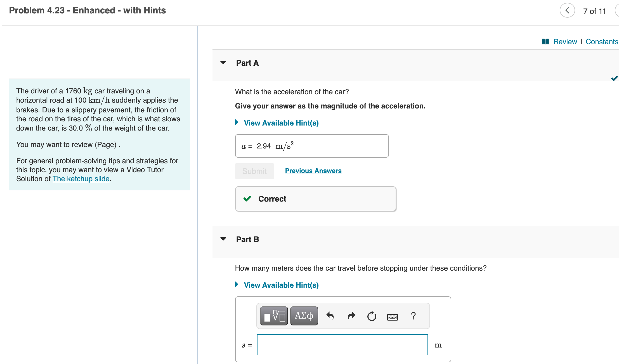Open the Review link
The height and width of the screenshot is (364, 619).
565,42
